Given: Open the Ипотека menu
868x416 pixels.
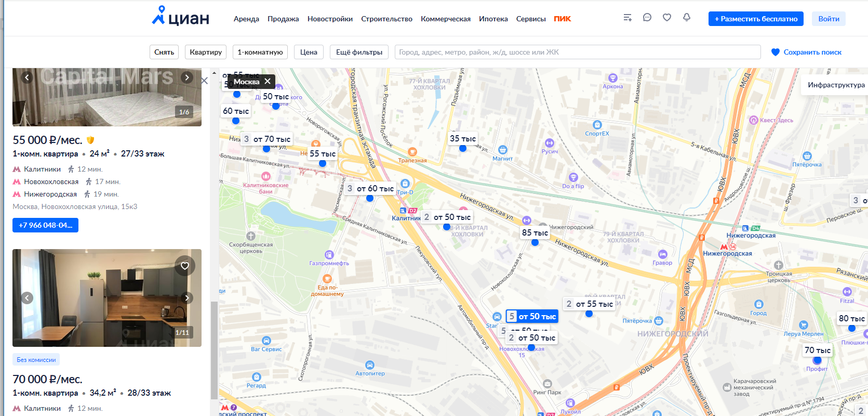Looking at the screenshot, I should (x=493, y=19).
